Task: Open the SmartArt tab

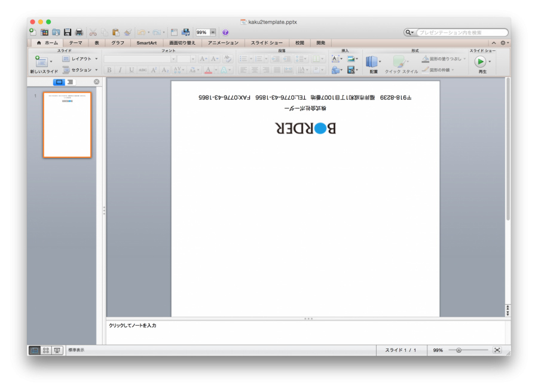Action: 146,43
